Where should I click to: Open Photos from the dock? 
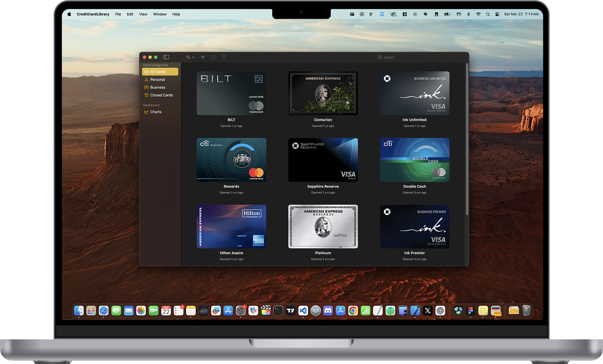pyautogui.click(x=141, y=311)
